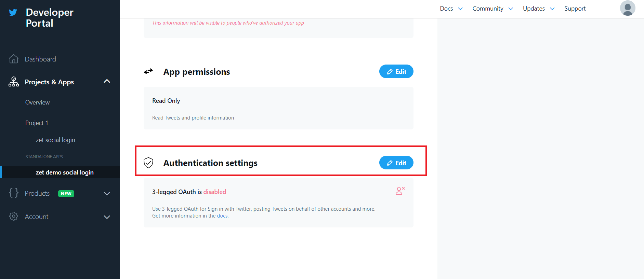This screenshot has width=644, height=279.
Task: Select Overview in the sidebar
Action: click(x=37, y=102)
